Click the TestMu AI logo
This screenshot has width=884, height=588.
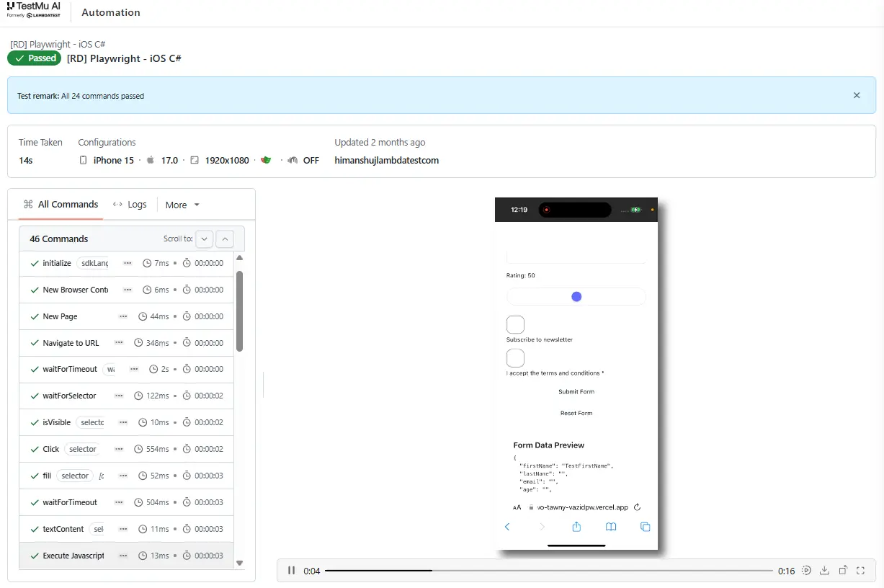[x=34, y=10]
